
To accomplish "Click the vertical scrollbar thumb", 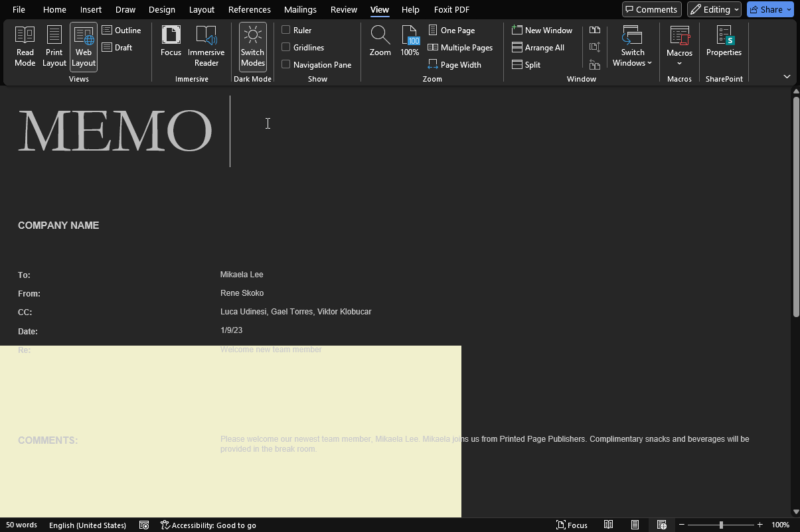I will 796,207.
